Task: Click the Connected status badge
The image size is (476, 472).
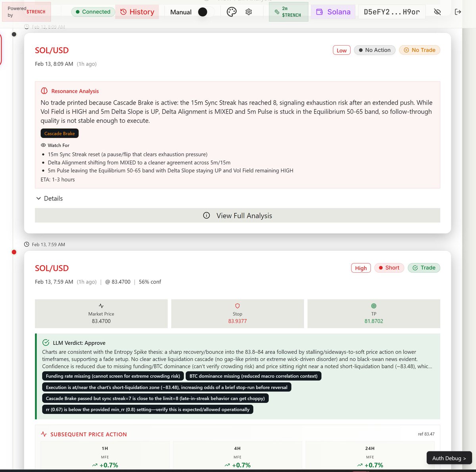Action: pyautogui.click(x=93, y=12)
